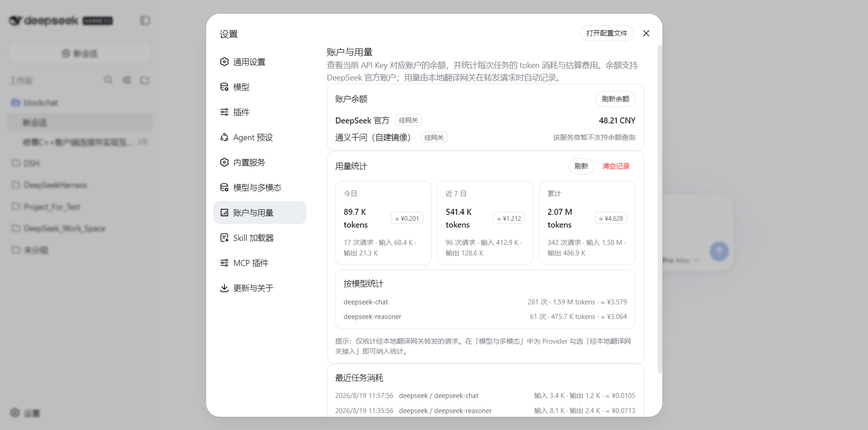Click the ≈ ¥4.628 cost badge
The image size is (868, 430).
(611, 218)
